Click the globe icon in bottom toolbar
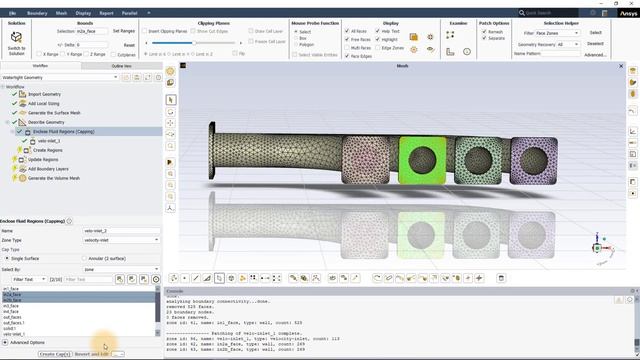 (x=231, y=278)
